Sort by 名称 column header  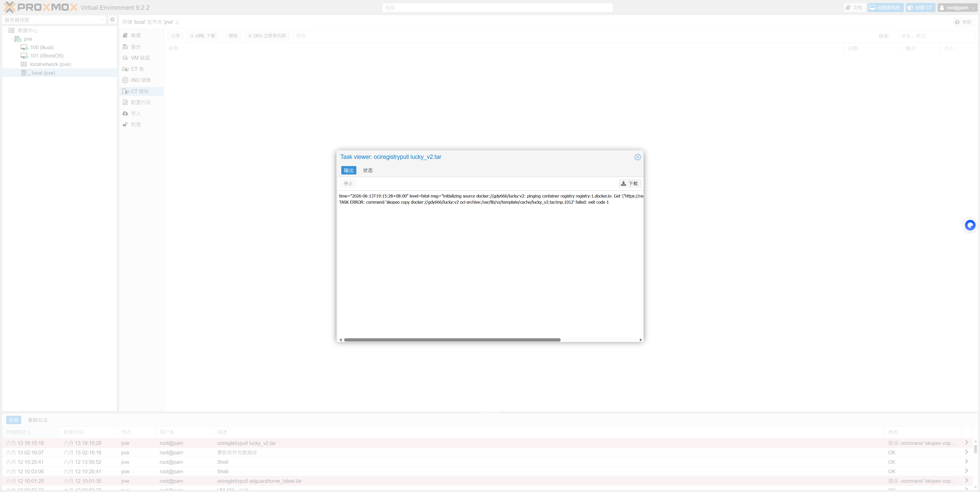click(x=504, y=48)
